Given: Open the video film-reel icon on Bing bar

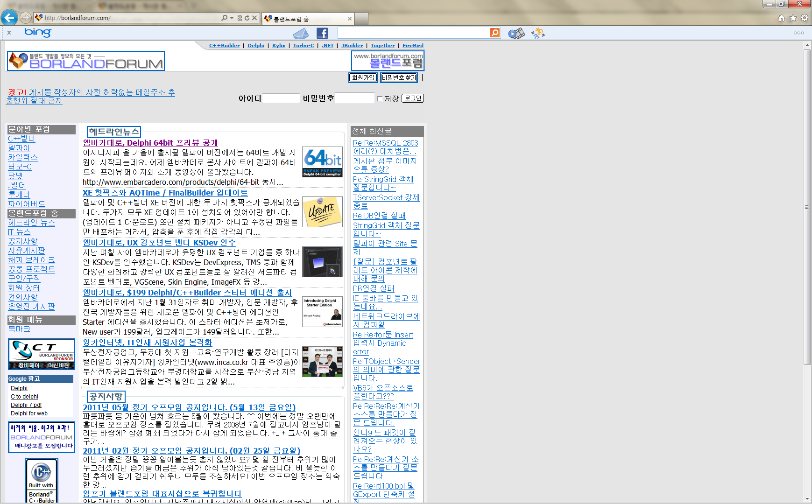Looking at the screenshot, I should (x=516, y=33).
